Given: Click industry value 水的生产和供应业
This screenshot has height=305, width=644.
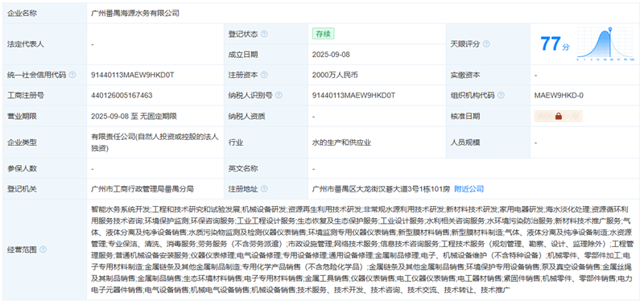Looking at the screenshot, I should click(x=341, y=143).
